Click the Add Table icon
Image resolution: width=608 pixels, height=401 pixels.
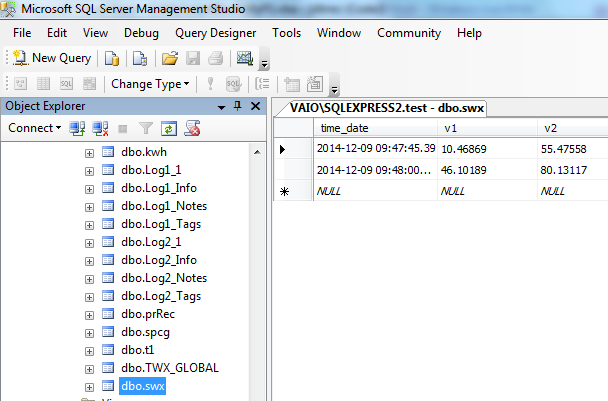pyautogui.click(x=292, y=84)
